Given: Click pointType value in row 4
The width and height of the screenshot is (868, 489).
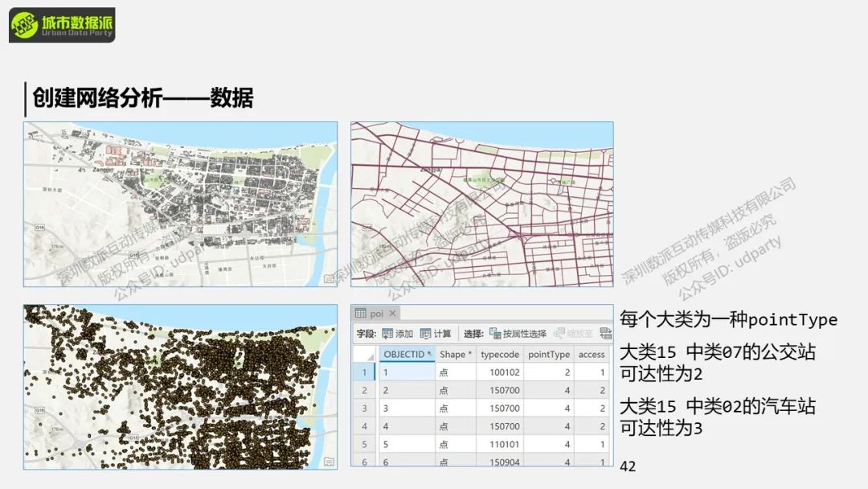Looking at the screenshot, I should [549, 426].
